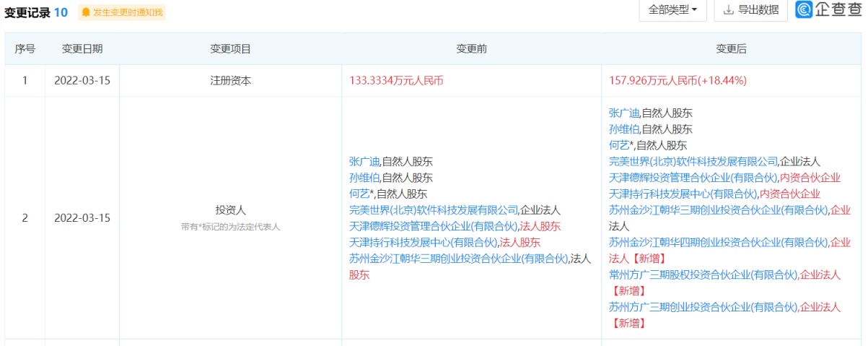Viewport: 868px width, 346px height.
Task: Open 天津持行科技发展中心 in 变更后 column
Action: (x=683, y=194)
